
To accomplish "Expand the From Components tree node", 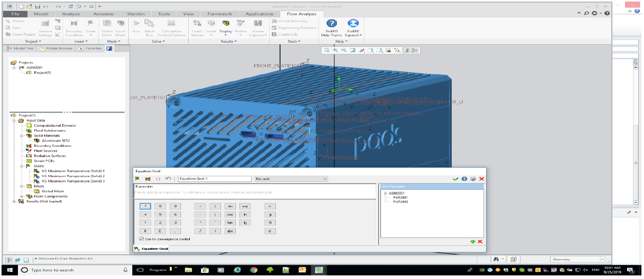I will click(22, 196).
